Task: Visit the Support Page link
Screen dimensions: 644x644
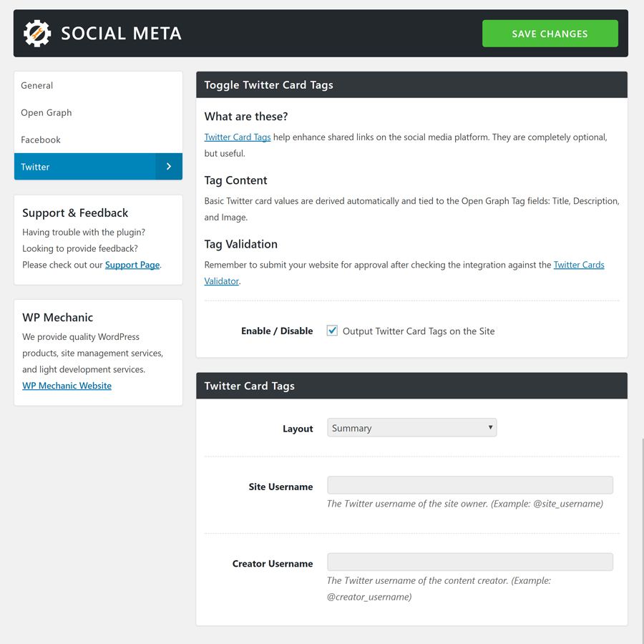Action: tap(132, 265)
